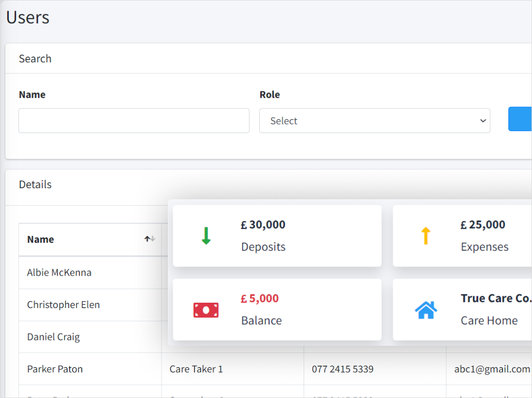Select the Daniel Craig row
The image size is (532, 398).
coord(53,337)
